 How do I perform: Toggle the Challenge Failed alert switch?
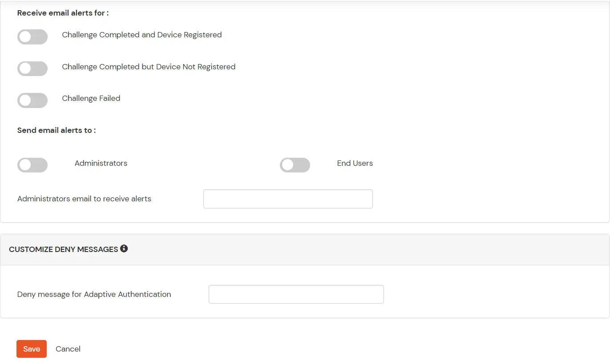(x=32, y=100)
